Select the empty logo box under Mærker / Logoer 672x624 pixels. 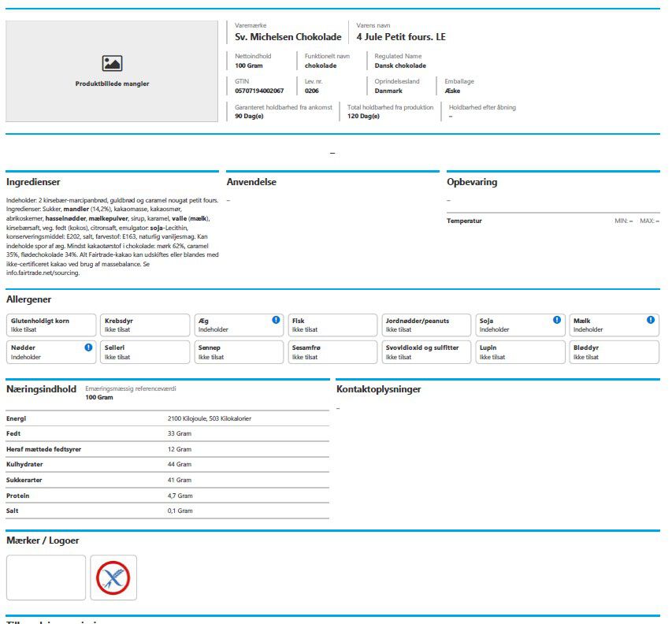click(46, 578)
